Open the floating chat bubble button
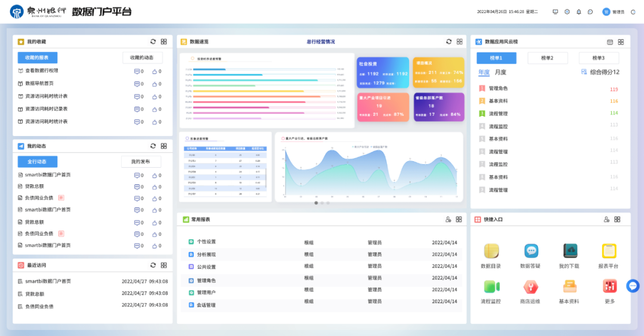644x336 pixels. [633, 286]
